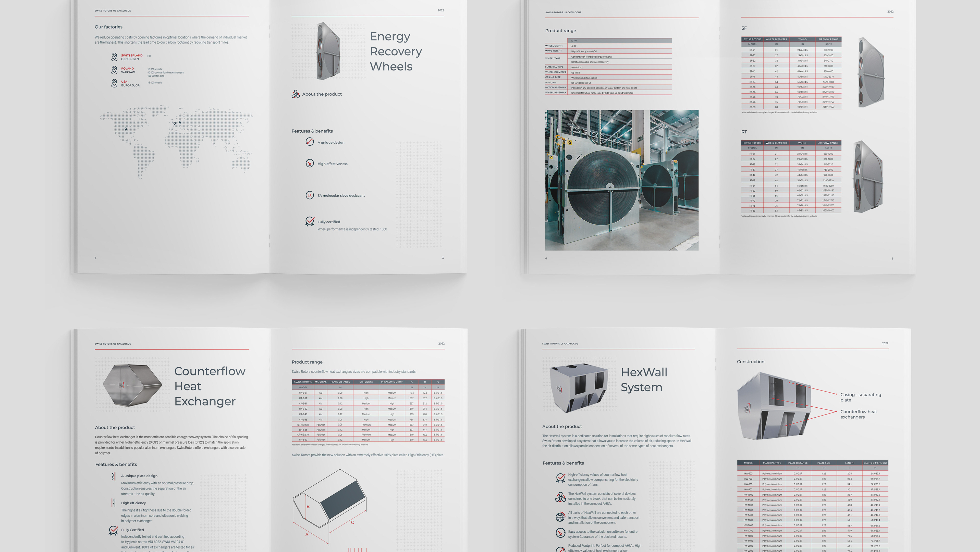This screenshot has width=980, height=552.
Task: Click the location pin icon beside Poland Warsaw
Action: [x=114, y=70]
